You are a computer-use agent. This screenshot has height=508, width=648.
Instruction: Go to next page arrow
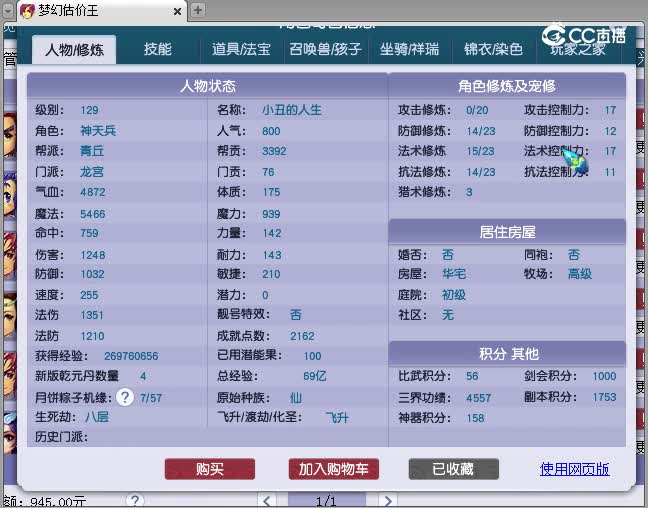388,501
